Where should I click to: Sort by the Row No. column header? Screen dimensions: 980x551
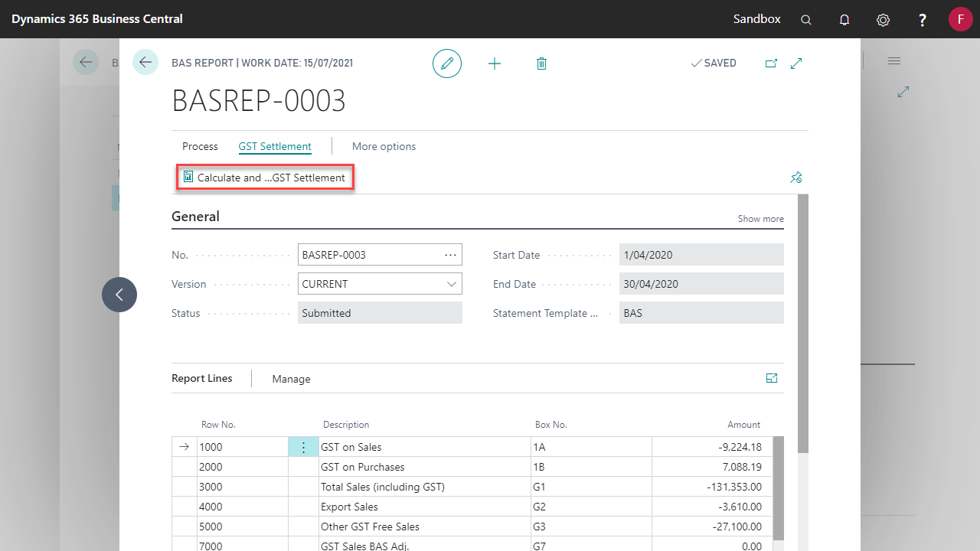(x=218, y=425)
